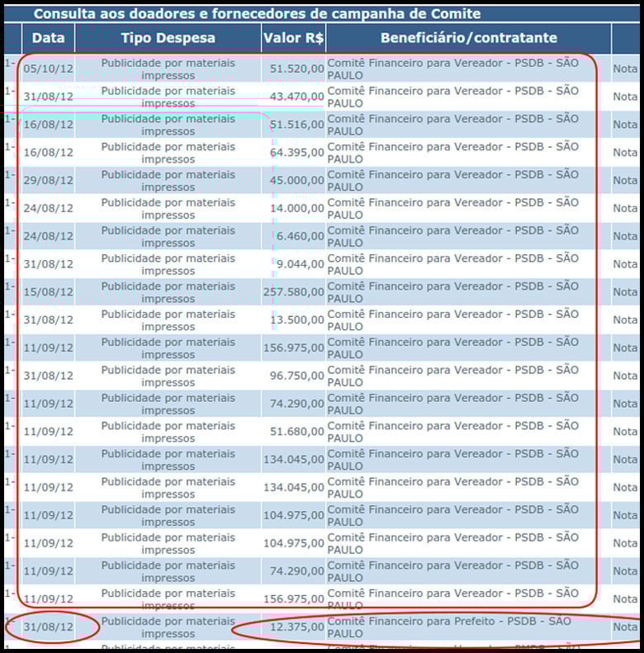Select the value 64.395,00

tap(296, 153)
